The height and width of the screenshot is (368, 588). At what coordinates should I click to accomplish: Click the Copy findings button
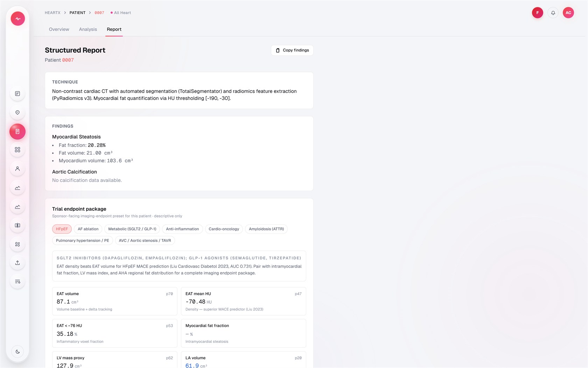tap(292, 50)
